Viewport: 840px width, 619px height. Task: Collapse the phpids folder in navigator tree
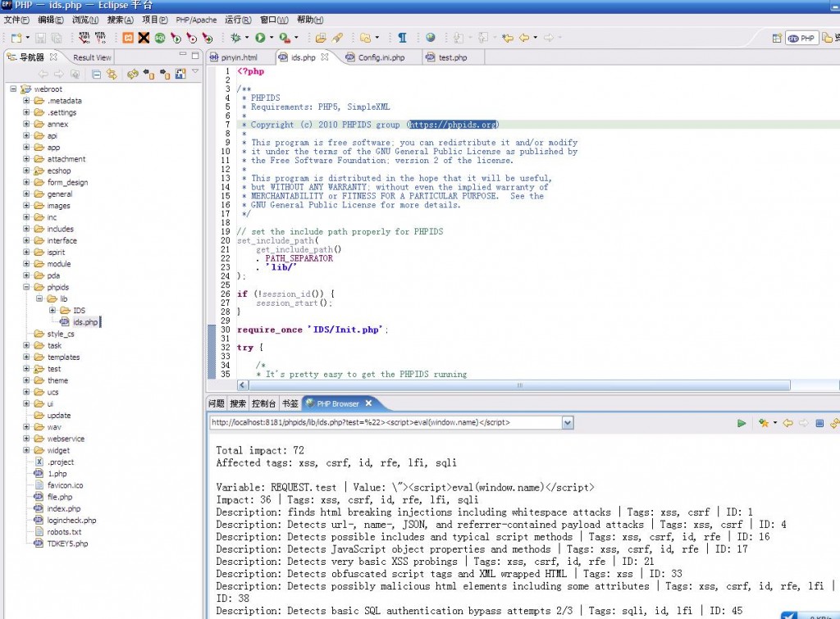pyautogui.click(x=26, y=288)
